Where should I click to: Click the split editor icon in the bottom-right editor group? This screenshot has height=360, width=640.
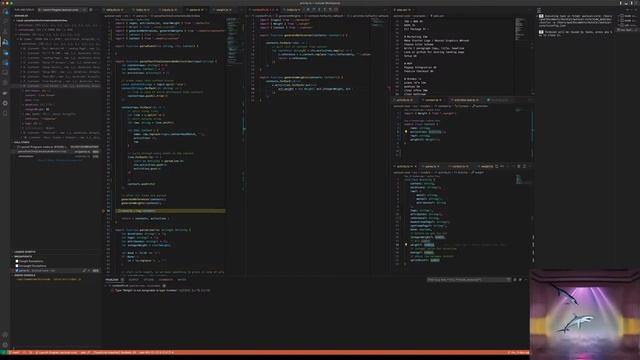tap(524, 167)
